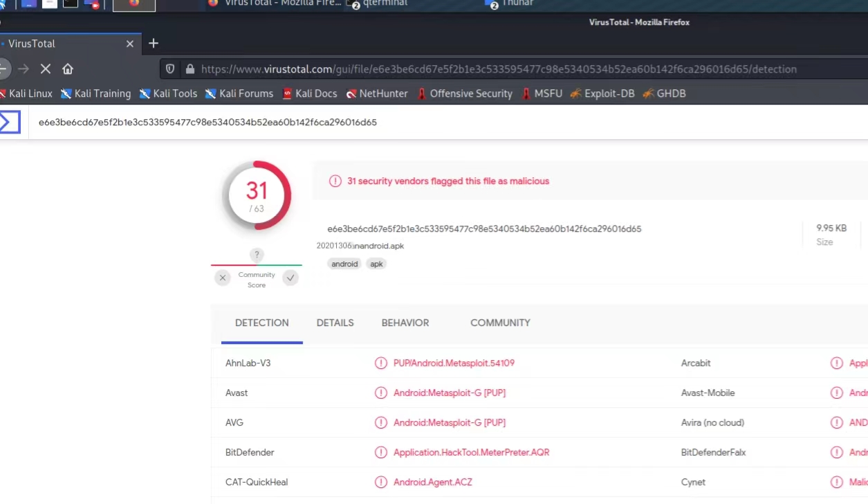
Task: Vote file as harmless with checkmark icon
Action: click(x=290, y=278)
